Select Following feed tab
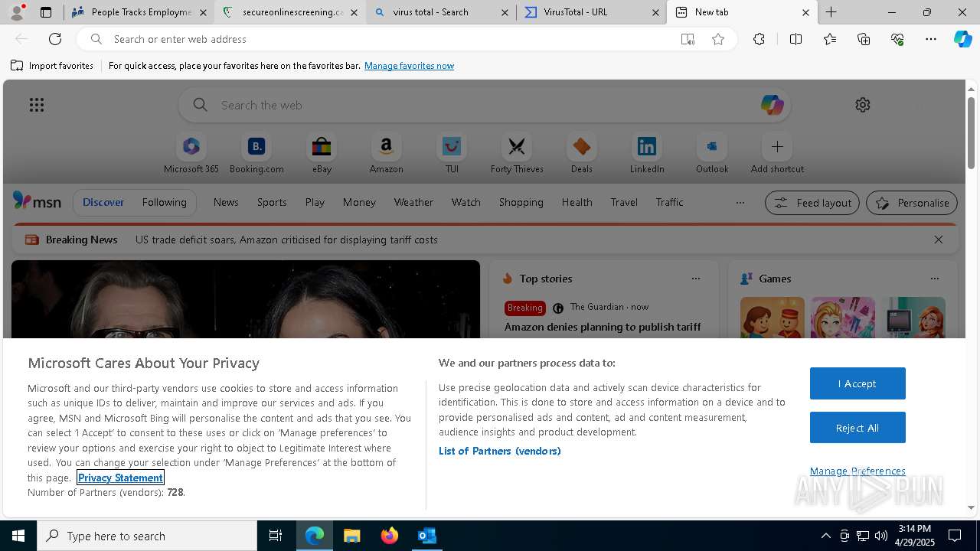This screenshot has width=980, height=551. click(x=164, y=202)
